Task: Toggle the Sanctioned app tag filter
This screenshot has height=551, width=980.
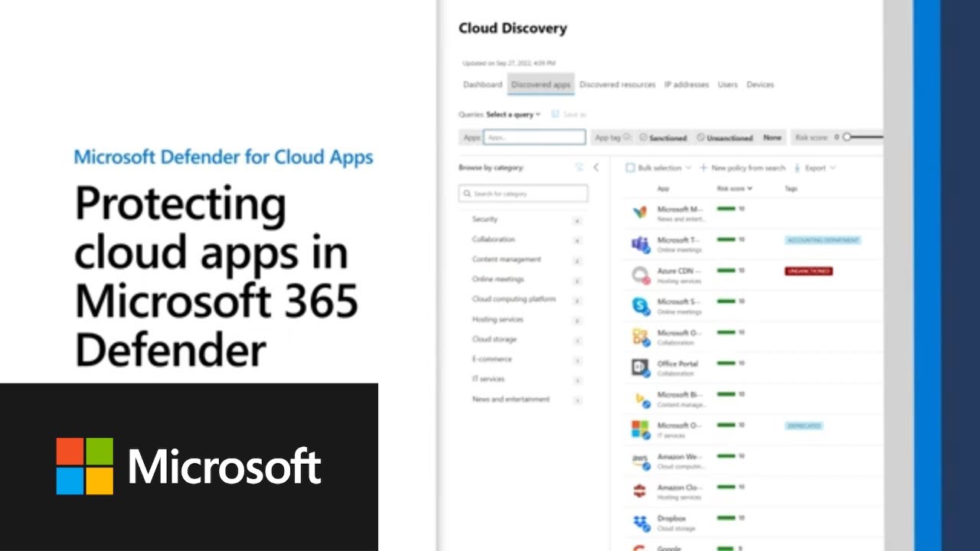Action: [663, 138]
